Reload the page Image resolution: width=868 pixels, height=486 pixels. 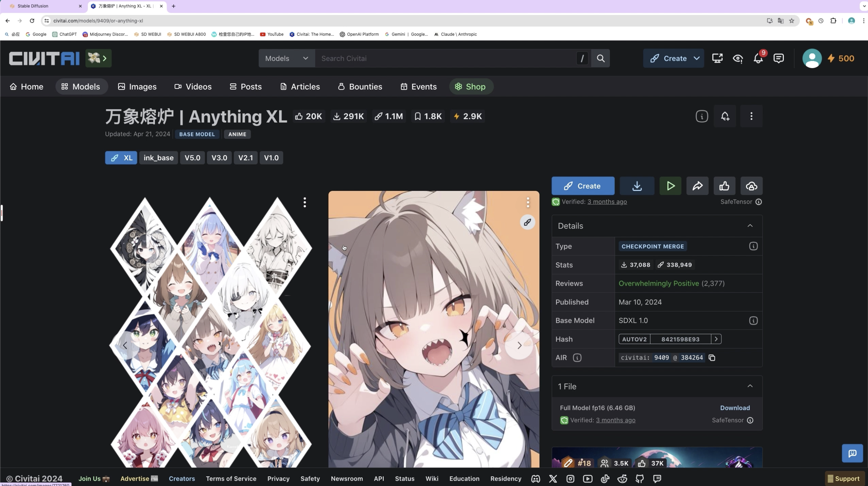[32, 21]
